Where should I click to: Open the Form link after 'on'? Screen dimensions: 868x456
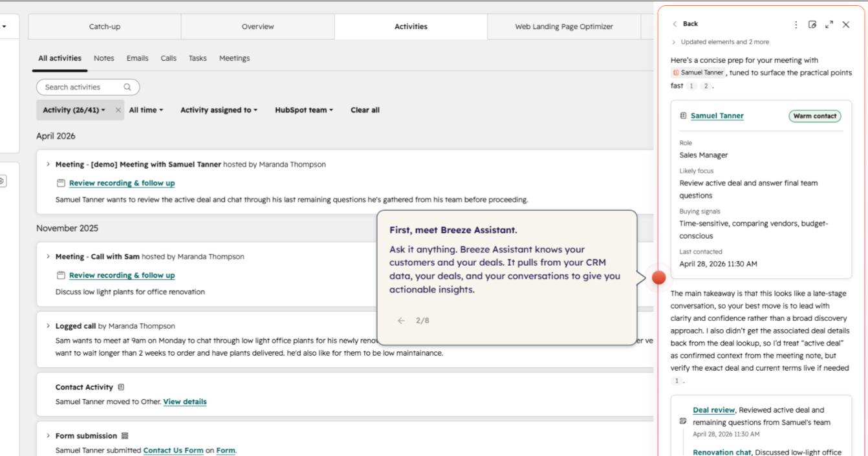pos(226,451)
